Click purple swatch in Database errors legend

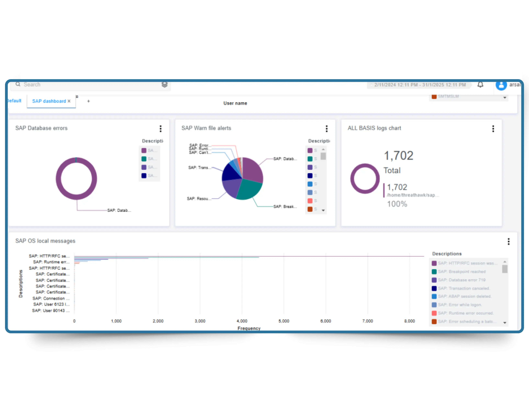click(x=144, y=150)
